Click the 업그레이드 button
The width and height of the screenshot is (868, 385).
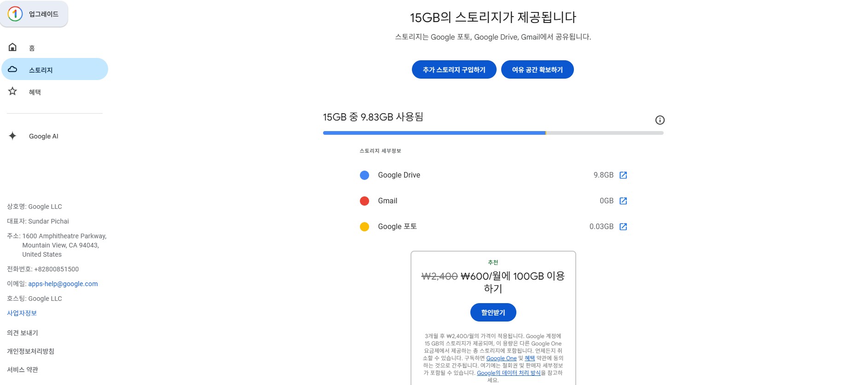(34, 14)
